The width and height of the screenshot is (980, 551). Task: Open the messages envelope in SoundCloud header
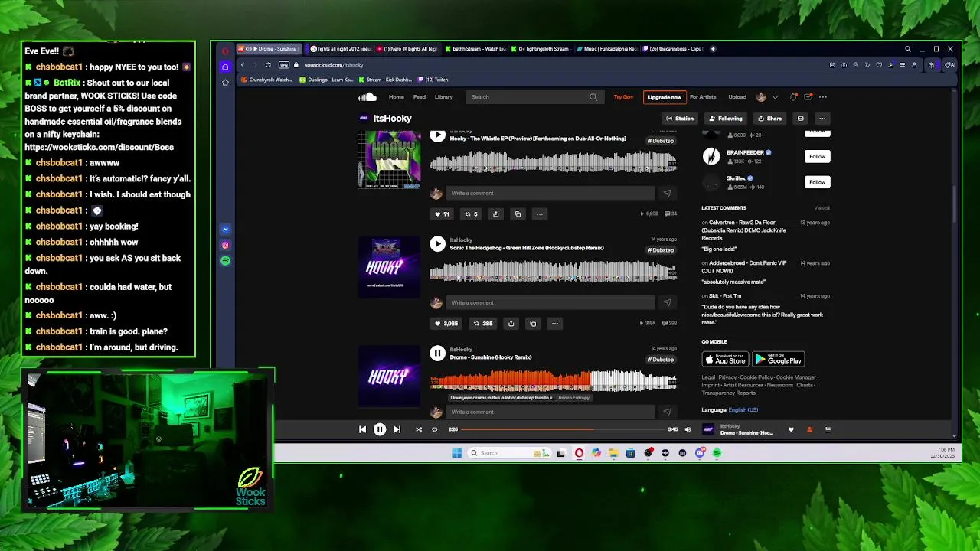808,97
